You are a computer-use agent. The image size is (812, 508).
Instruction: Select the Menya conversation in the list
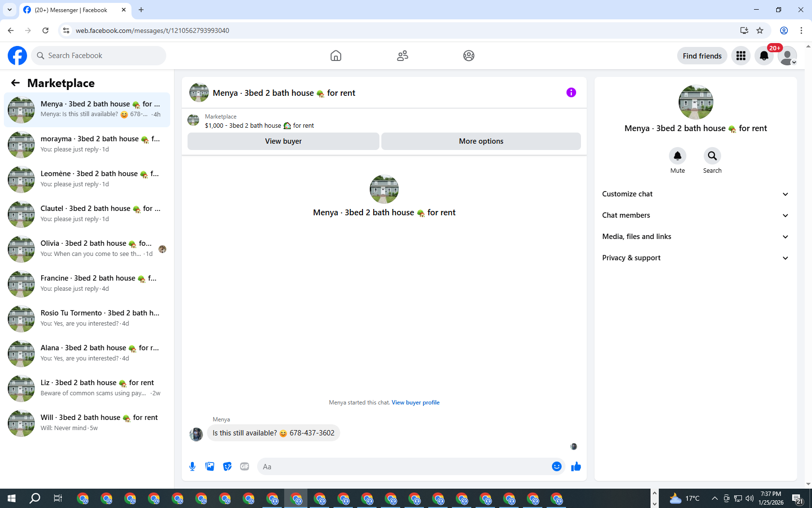[87, 110]
